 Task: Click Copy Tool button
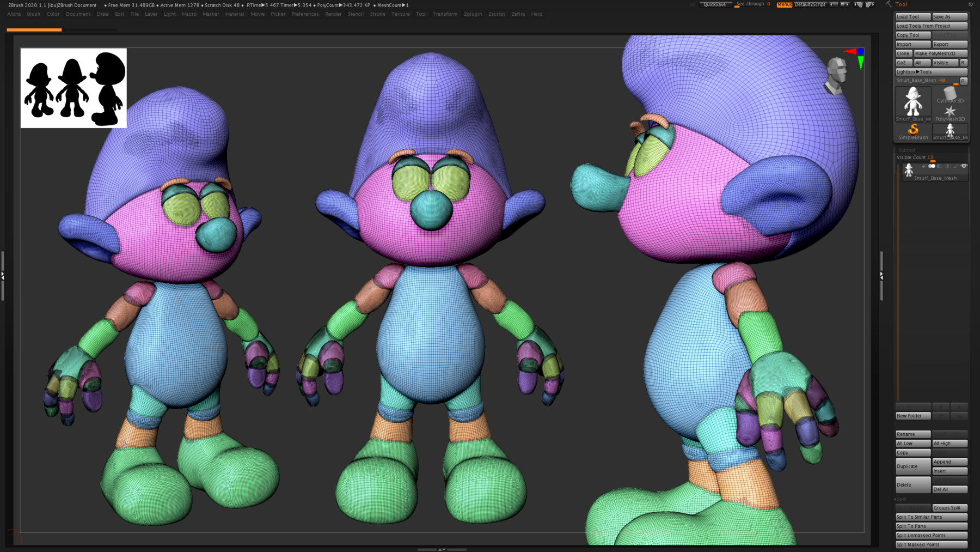tap(913, 35)
